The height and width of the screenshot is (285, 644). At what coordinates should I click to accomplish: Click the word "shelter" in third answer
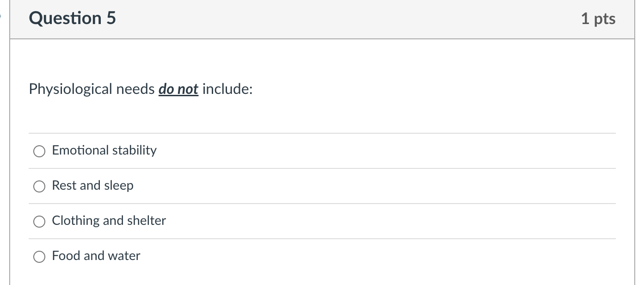[x=147, y=221]
